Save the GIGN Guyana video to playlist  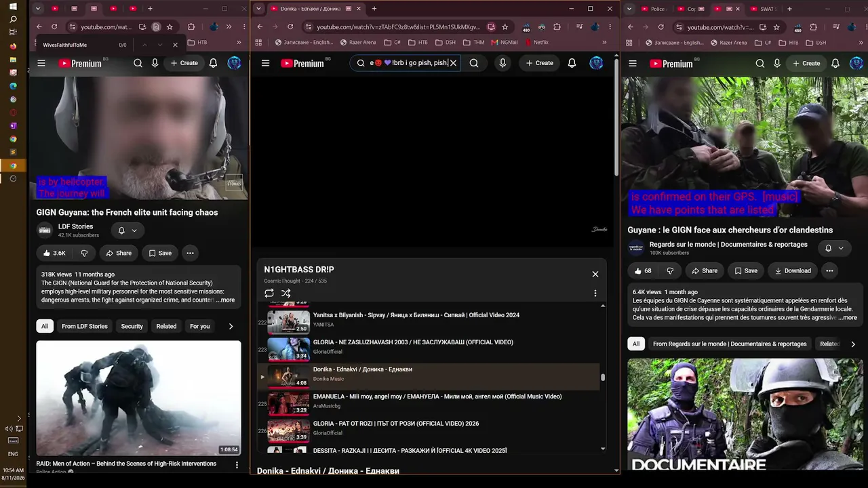(x=160, y=253)
